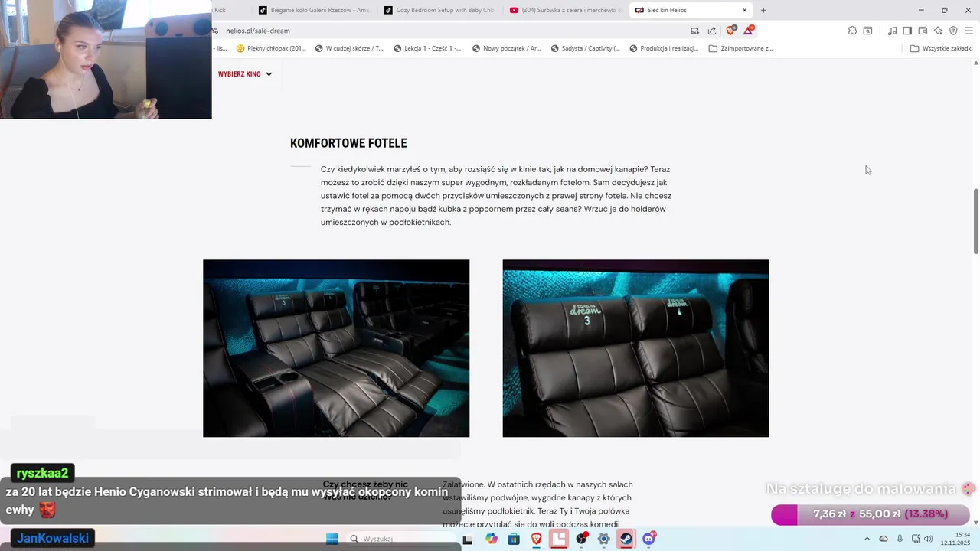The height and width of the screenshot is (551, 980).
Task: Click the microphone tray icon
Action: (x=900, y=539)
